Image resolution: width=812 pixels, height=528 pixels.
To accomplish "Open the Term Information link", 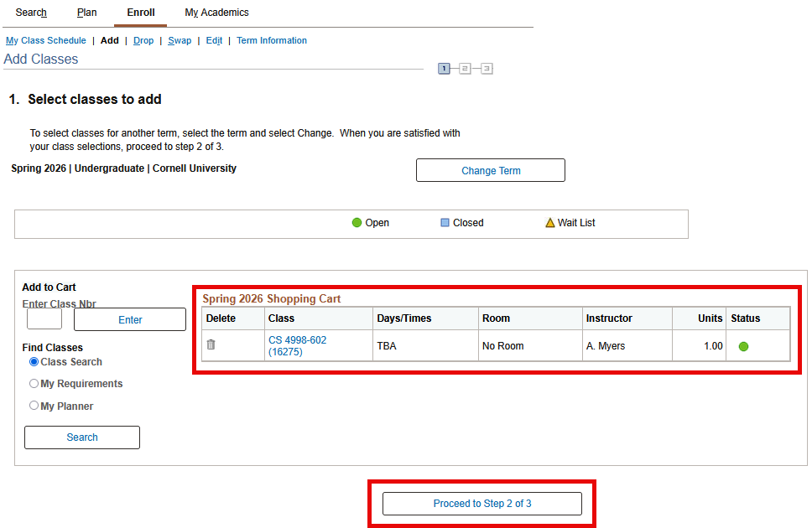I will click(271, 40).
